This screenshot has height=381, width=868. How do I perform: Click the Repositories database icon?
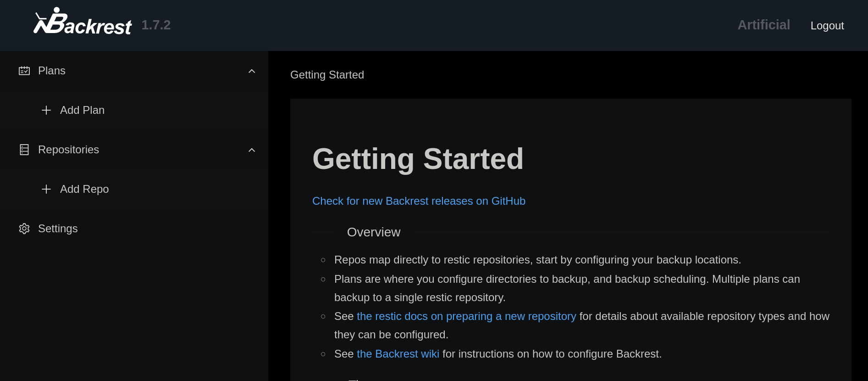click(24, 150)
